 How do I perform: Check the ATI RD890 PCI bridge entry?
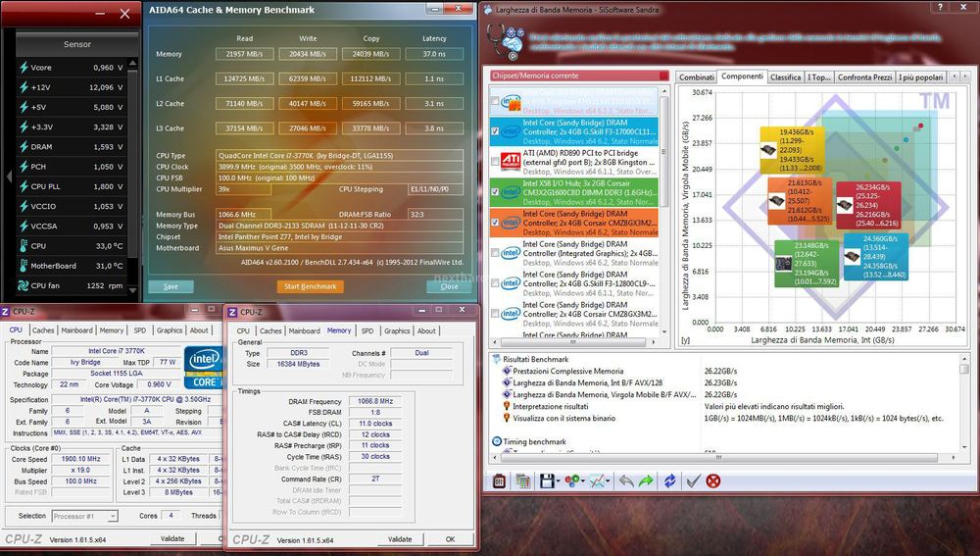(496, 162)
